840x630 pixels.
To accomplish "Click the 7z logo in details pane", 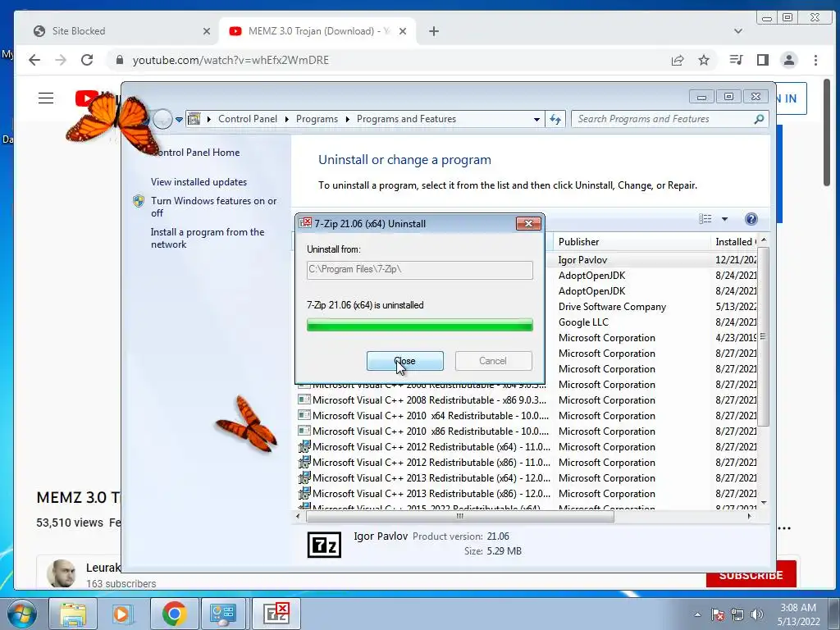I will [x=323, y=545].
